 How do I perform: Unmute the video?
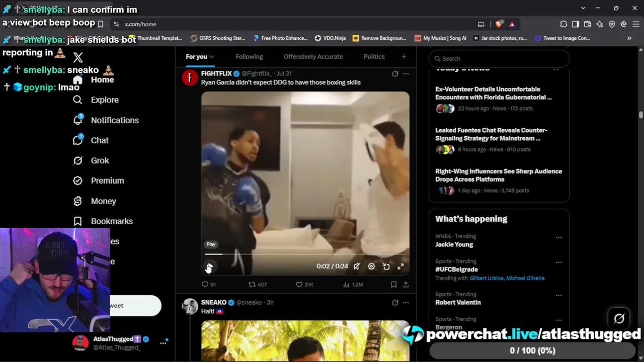pos(357,266)
